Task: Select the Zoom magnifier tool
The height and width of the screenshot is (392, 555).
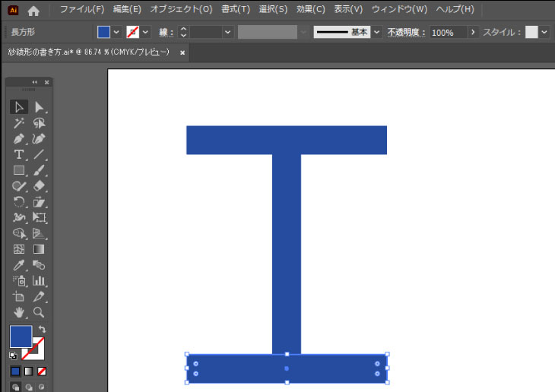Action: (40, 312)
